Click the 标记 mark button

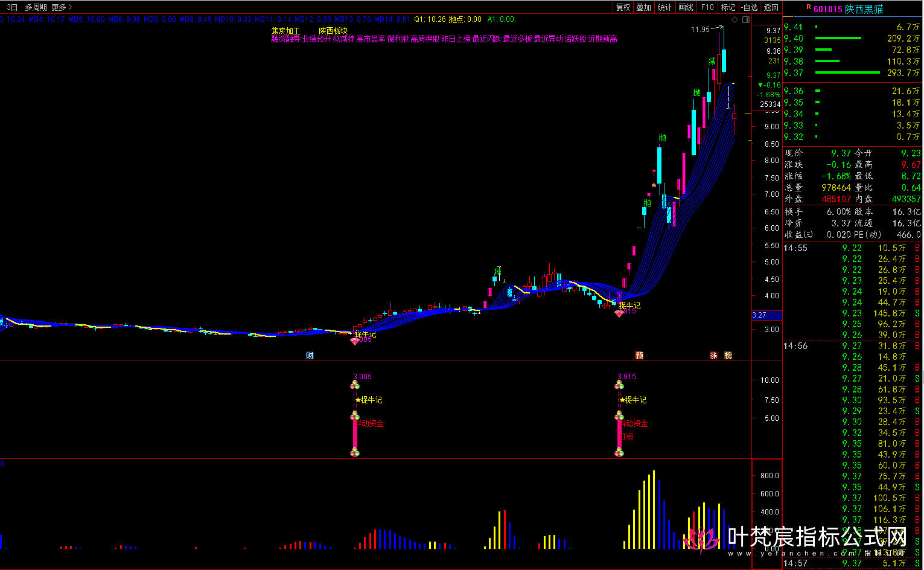coord(728,7)
